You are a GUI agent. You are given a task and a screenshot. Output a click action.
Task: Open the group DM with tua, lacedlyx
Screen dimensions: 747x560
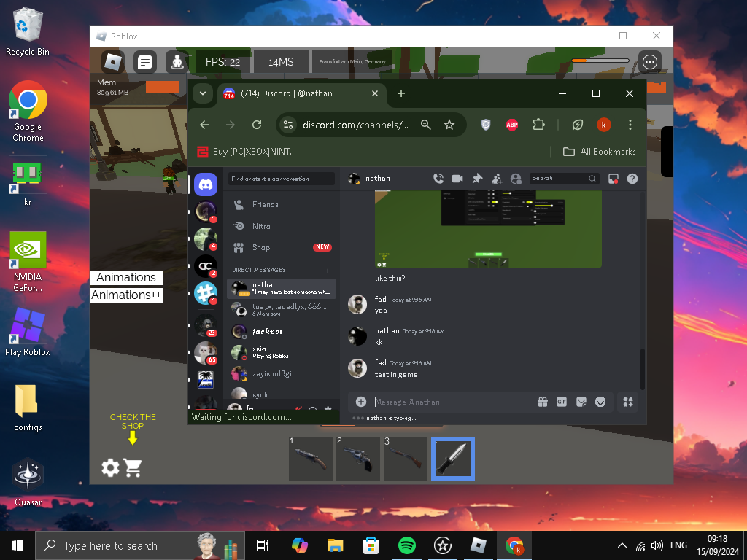click(281, 309)
